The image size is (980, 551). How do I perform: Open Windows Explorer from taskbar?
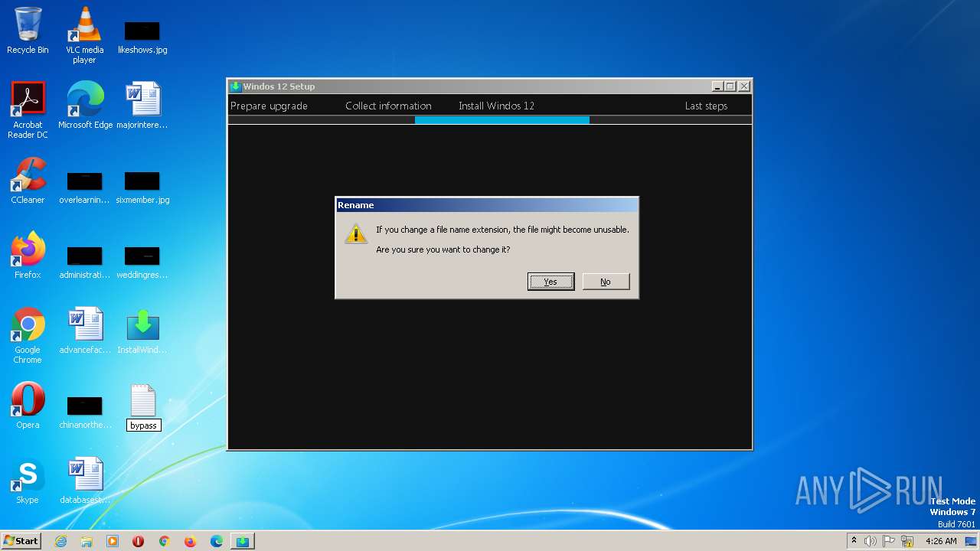[x=87, y=541]
